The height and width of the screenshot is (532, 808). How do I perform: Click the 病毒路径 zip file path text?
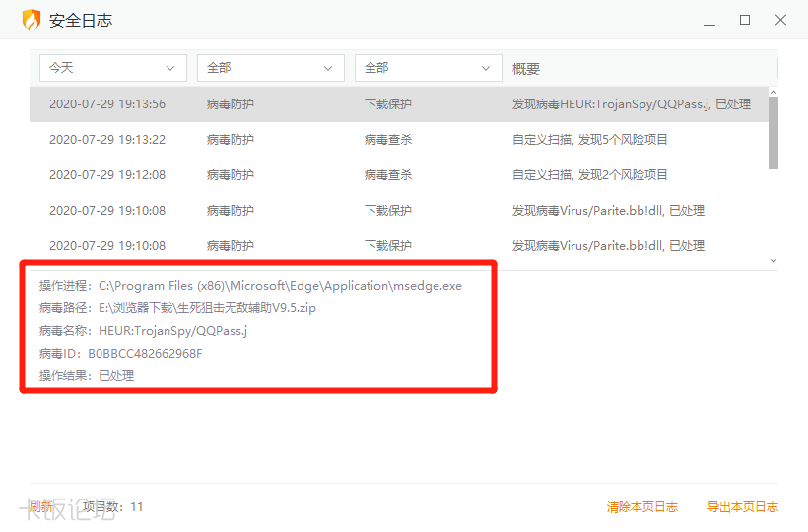(x=207, y=308)
